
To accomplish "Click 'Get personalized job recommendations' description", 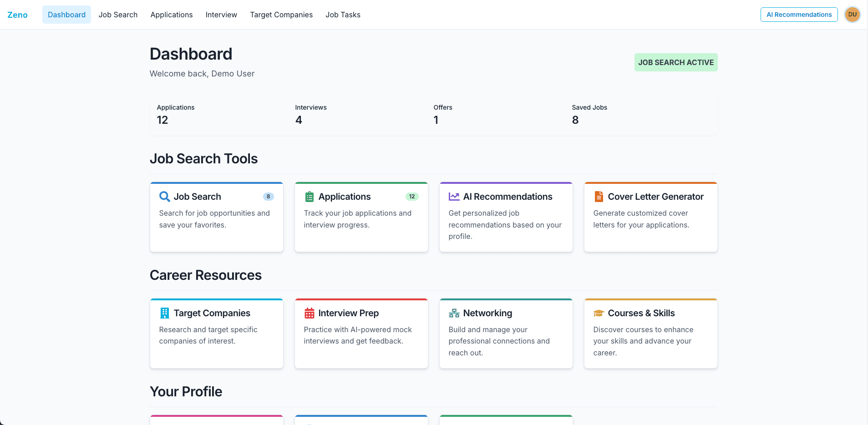I will [505, 225].
